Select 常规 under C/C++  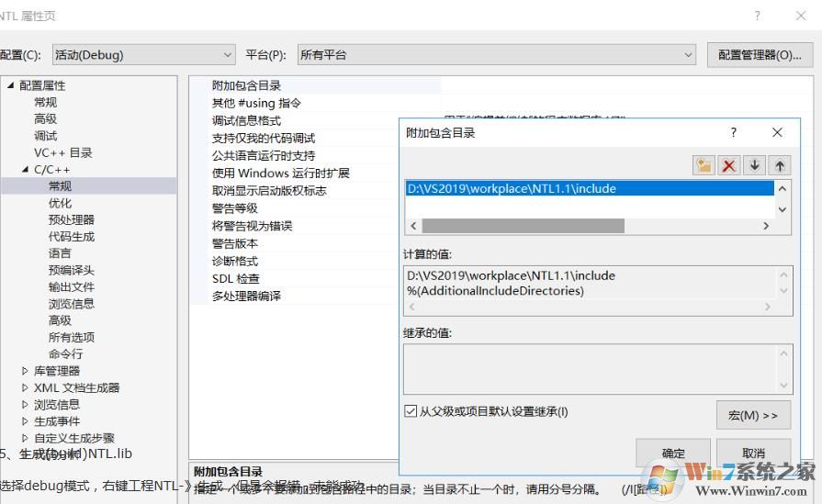60,186
